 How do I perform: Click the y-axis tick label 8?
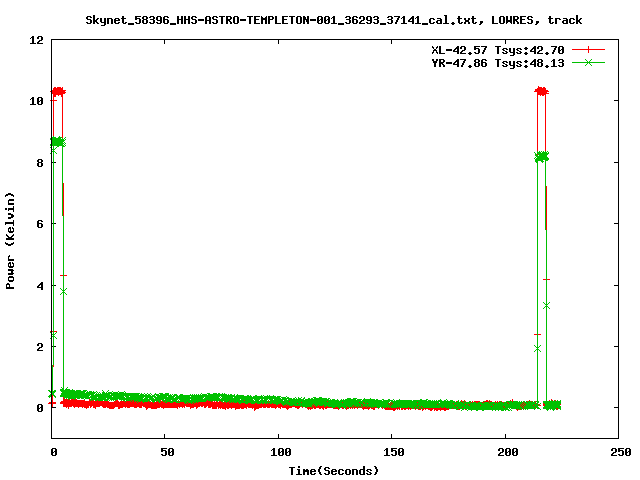(40, 162)
